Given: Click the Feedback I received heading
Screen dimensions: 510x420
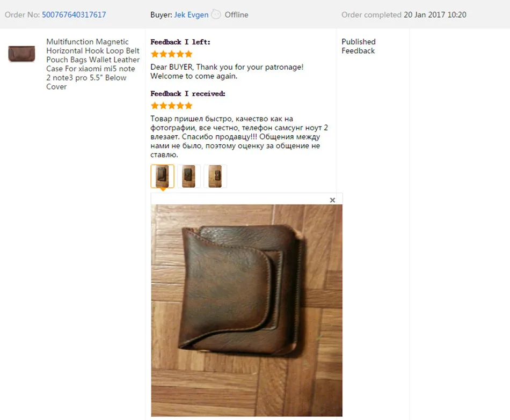Looking at the screenshot, I should 188,94.
